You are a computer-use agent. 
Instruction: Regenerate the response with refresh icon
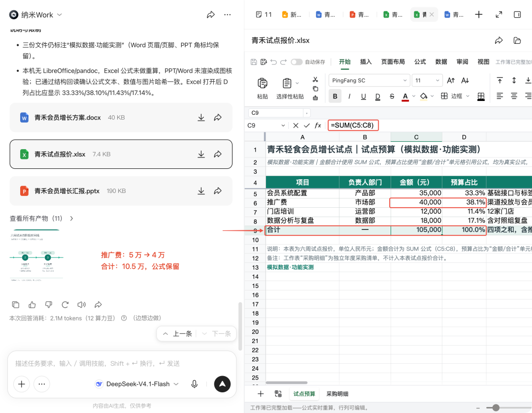coord(65,305)
